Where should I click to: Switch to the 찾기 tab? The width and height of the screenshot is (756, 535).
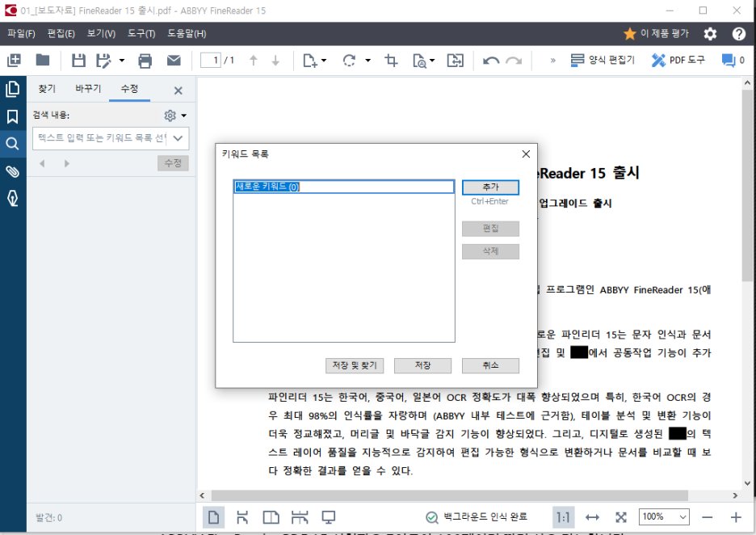pos(47,89)
